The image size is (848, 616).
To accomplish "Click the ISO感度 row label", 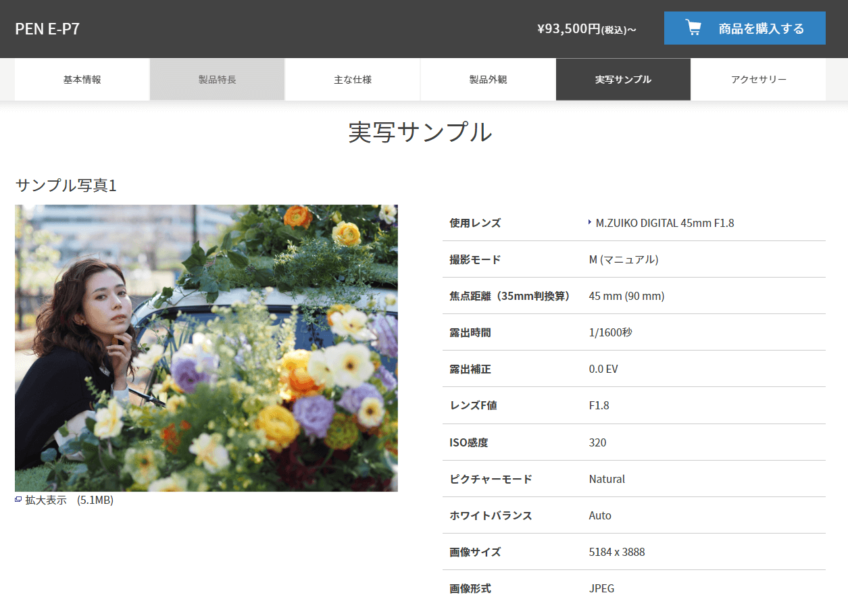I will coord(468,442).
